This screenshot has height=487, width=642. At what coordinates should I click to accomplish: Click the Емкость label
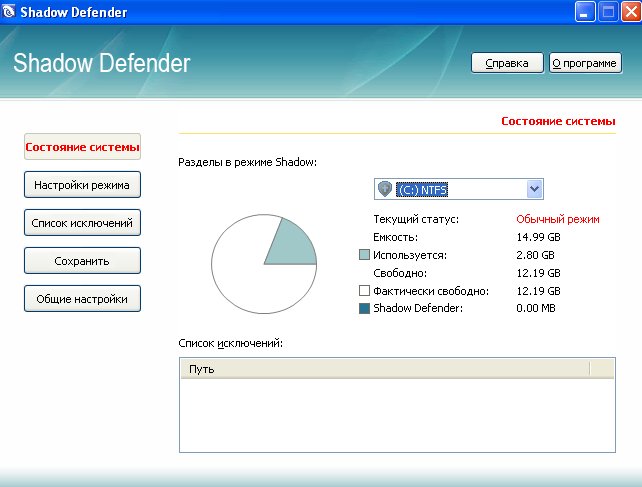coord(395,237)
